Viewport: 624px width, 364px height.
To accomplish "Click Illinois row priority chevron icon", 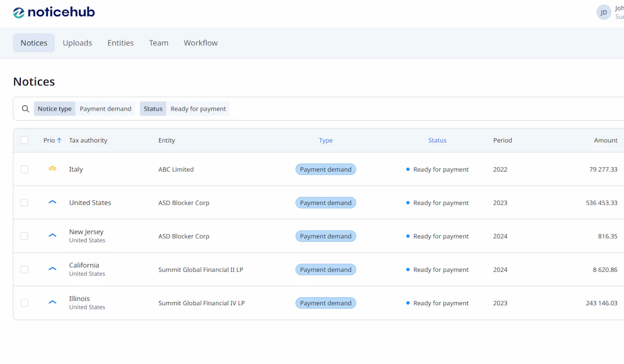I will point(52,302).
